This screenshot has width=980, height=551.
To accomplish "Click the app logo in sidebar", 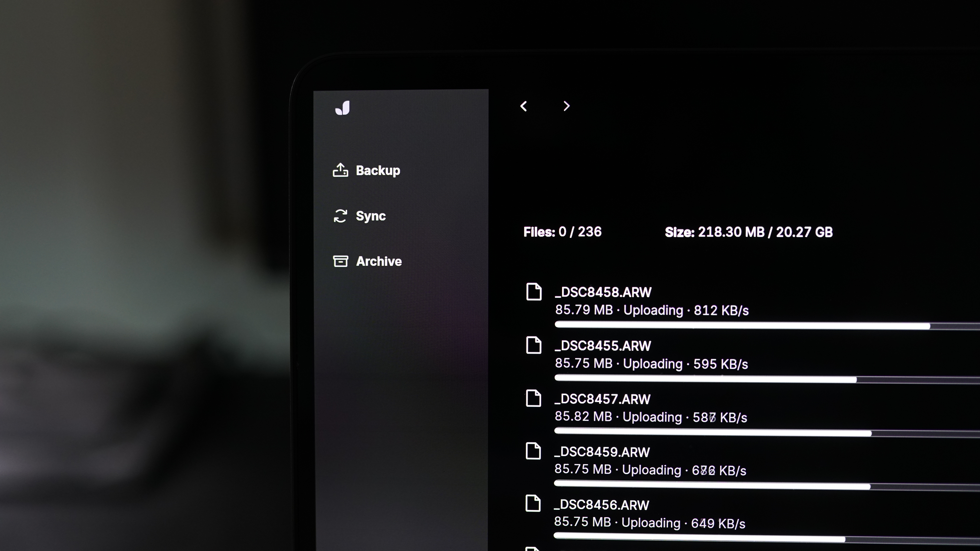I will pyautogui.click(x=342, y=108).
